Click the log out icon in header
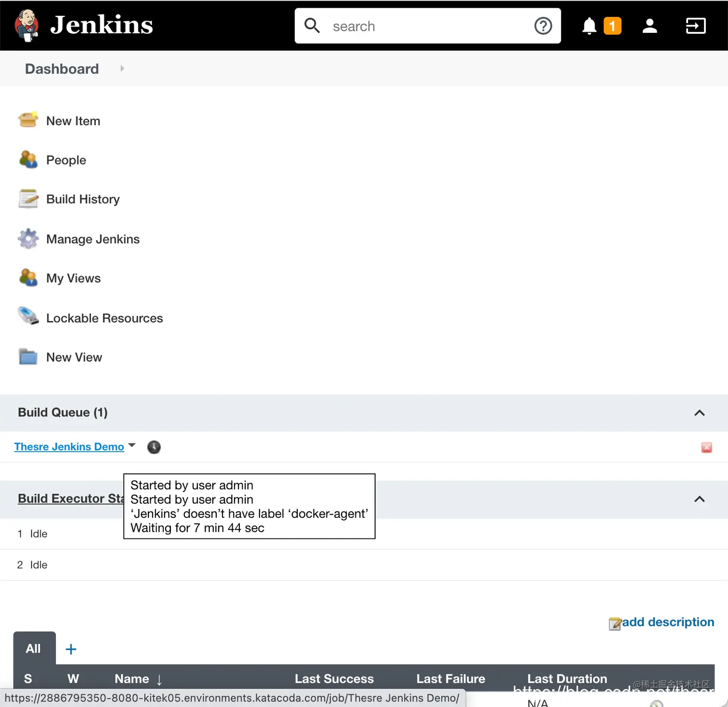Screen dimensions: 728x707 coord(696,26)
